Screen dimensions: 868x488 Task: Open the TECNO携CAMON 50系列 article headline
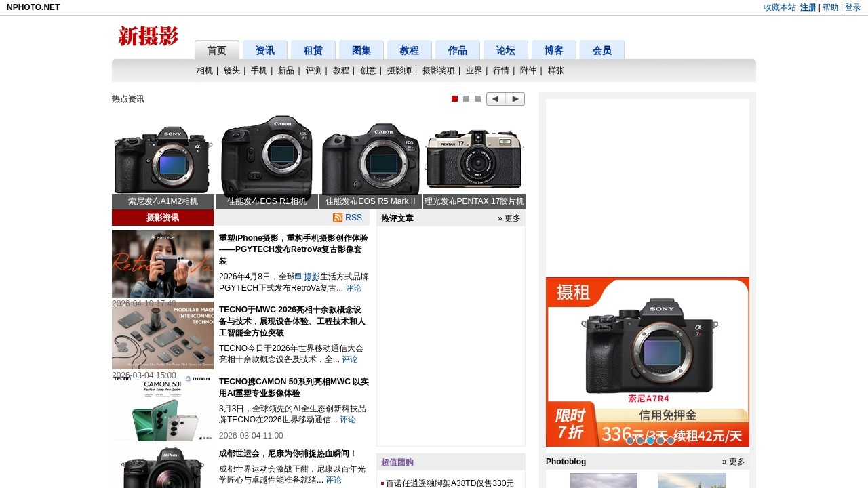tap(294, 387)
